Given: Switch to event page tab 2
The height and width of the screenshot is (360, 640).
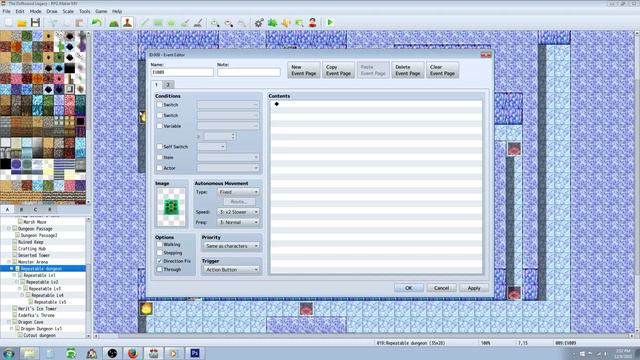Looking at the screenshot, I should pos(168,84).
